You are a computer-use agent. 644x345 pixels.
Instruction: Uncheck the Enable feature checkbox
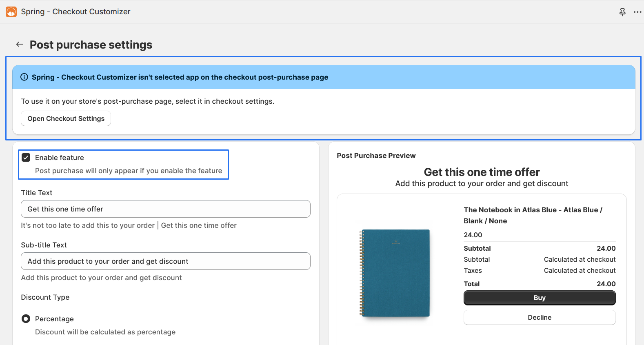coord(26,158)
